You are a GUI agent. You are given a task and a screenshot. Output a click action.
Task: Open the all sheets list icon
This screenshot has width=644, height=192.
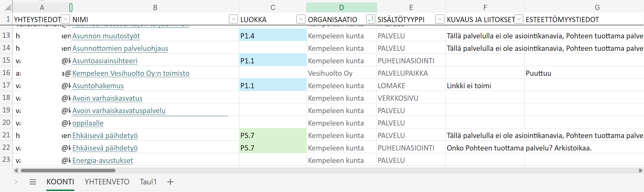point(33,182)
